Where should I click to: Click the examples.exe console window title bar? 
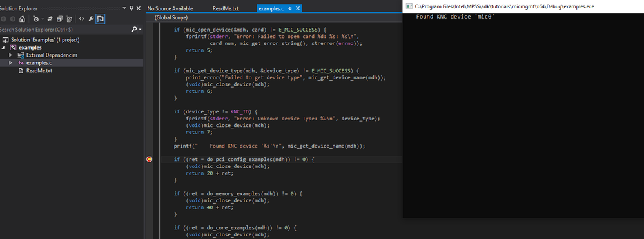coord(523,6)
